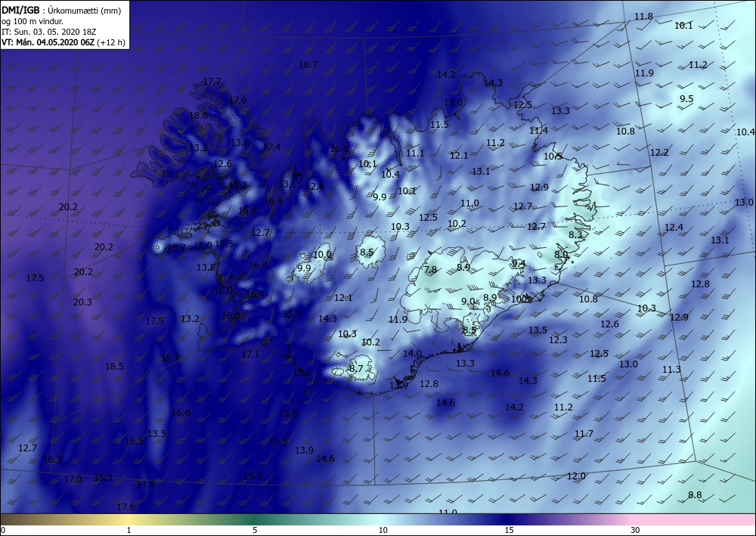Click the 7.8 value on the glacier
Viewport: 756px width, 536px height.
(430, 269)
